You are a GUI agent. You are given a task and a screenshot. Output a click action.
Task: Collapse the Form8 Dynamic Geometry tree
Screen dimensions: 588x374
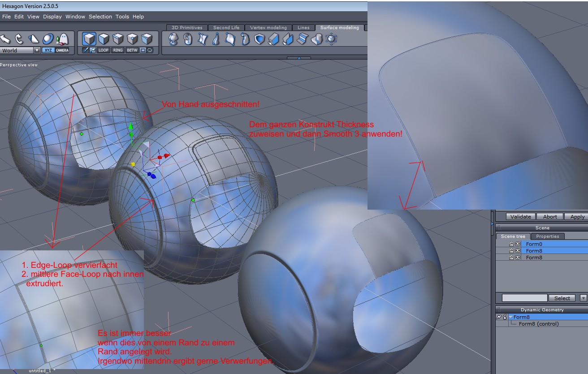(x=511, y=317)
